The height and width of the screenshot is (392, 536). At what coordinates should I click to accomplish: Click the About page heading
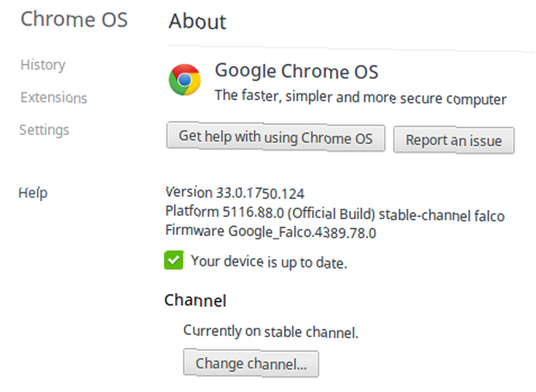197,21
